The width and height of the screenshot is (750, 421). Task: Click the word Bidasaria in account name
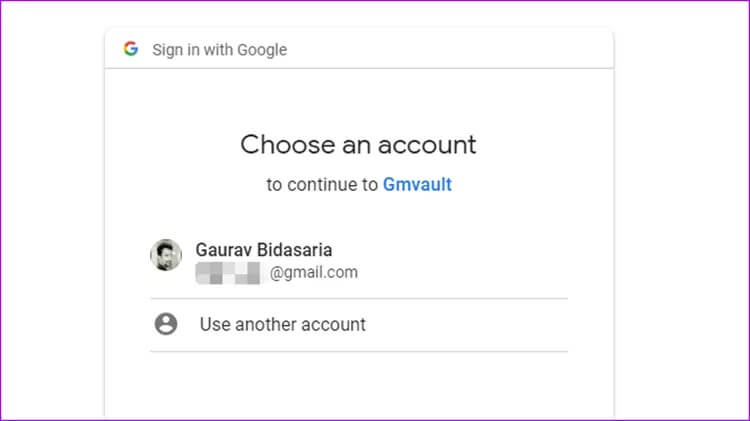[x=294, y=250]
